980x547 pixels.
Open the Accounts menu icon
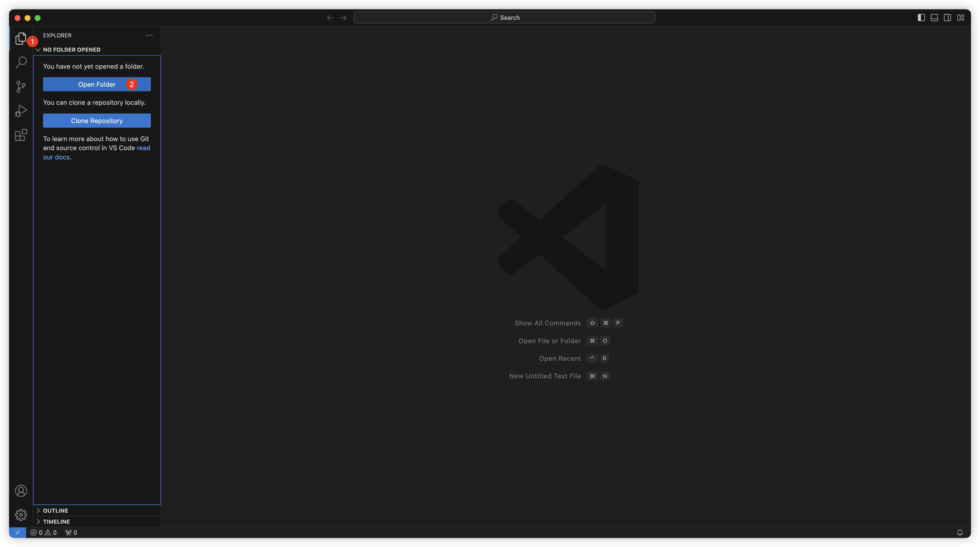(21, 491)
